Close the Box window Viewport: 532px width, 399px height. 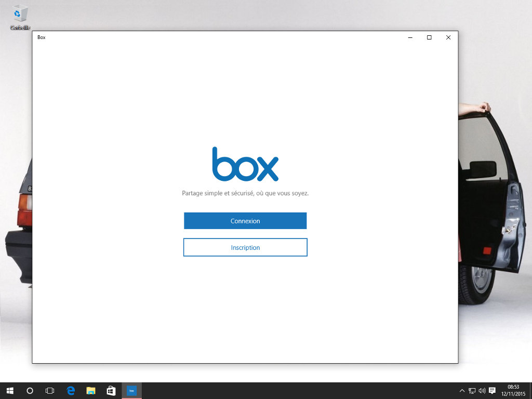(448, 37)
